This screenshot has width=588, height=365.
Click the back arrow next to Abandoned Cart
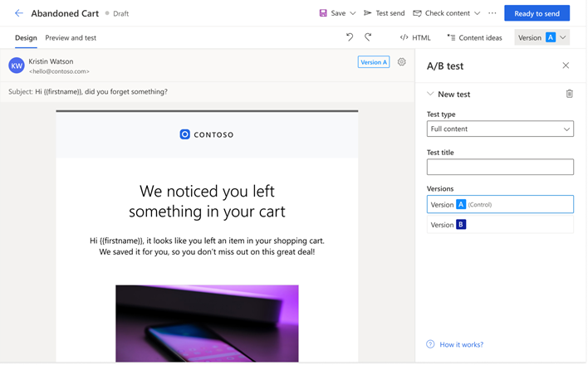click(19, 13)
